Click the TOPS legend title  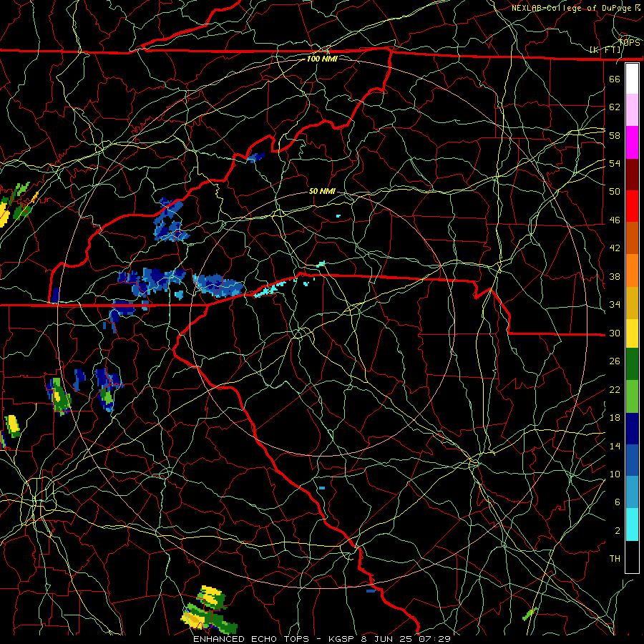tap(629, 43)
